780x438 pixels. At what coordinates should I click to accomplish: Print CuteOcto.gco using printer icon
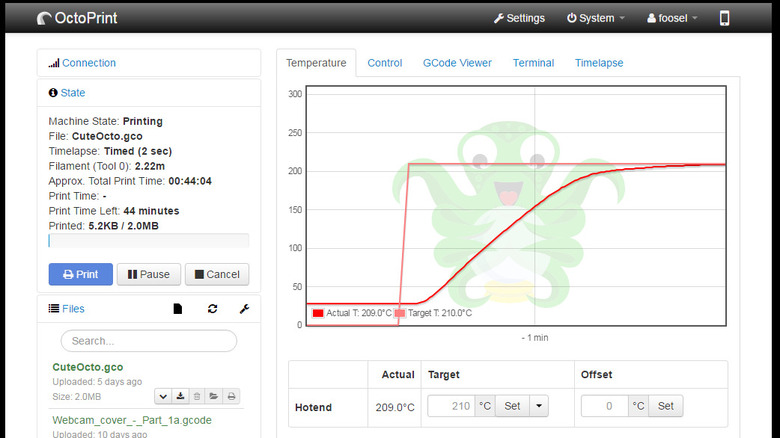click(x=231, y=397)
